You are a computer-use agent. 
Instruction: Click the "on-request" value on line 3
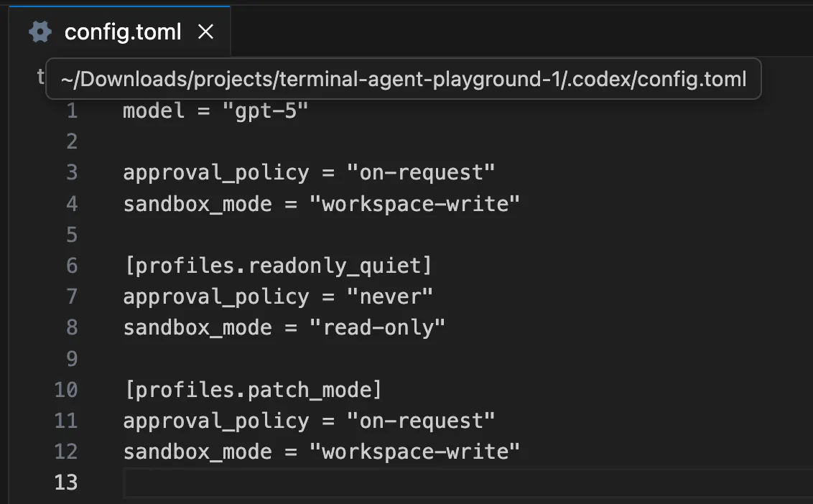pyautogui.click(x=420, y=173)
